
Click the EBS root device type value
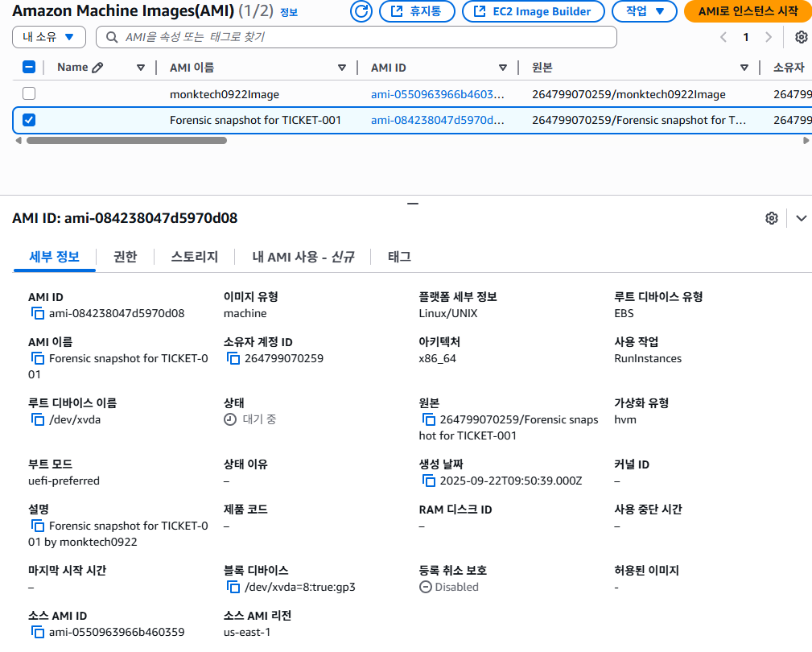pos(624,313)
